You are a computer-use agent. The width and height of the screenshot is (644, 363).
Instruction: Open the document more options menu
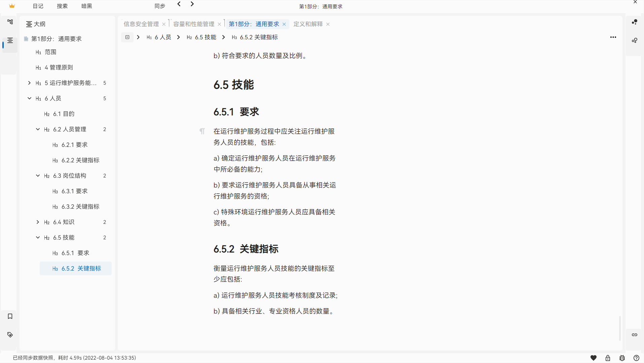click(613, 37)
